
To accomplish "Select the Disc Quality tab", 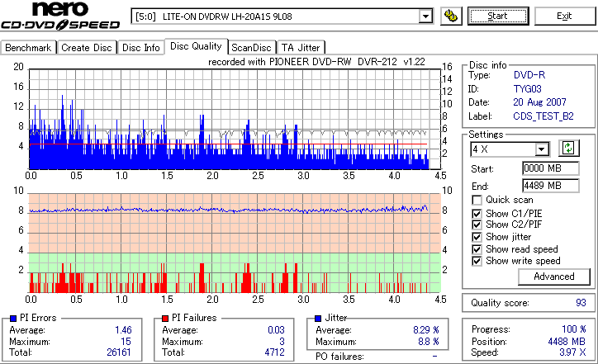I will [196, 46].
